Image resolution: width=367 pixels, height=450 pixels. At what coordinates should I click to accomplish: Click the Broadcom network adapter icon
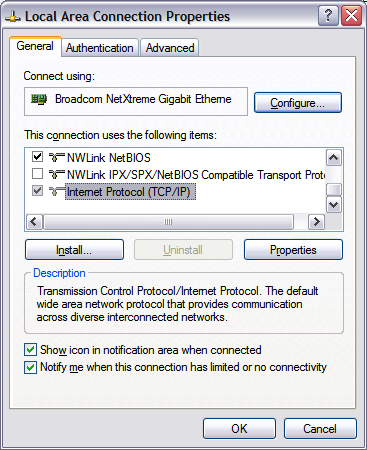point(39,99)
